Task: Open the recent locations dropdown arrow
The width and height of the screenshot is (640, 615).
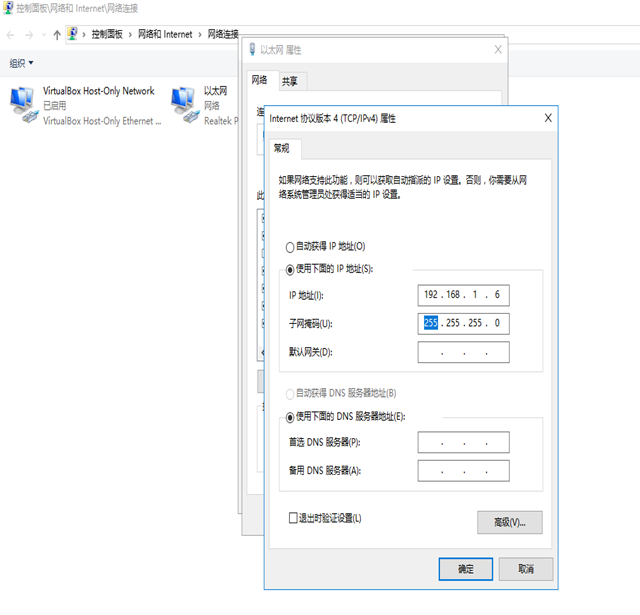Action: 44,35
